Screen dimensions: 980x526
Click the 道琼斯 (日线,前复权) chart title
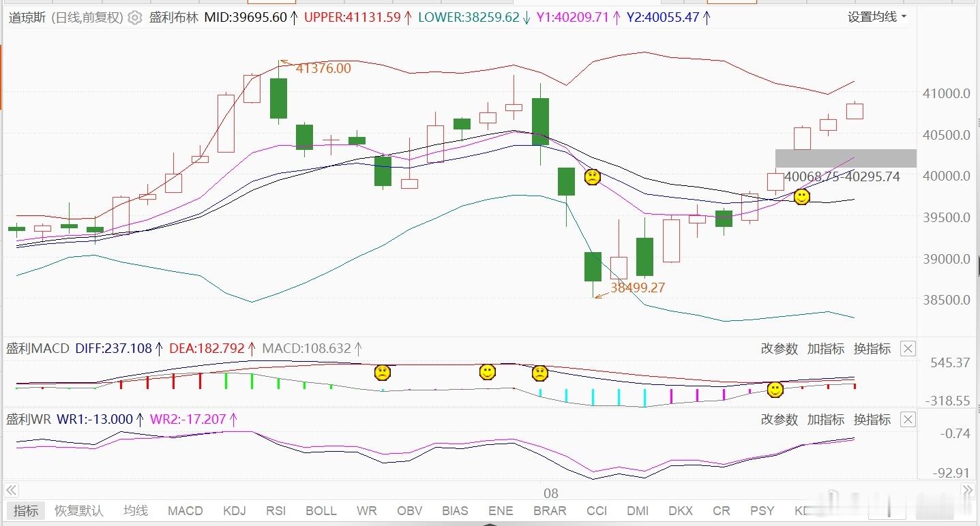[x=65, y=18]
